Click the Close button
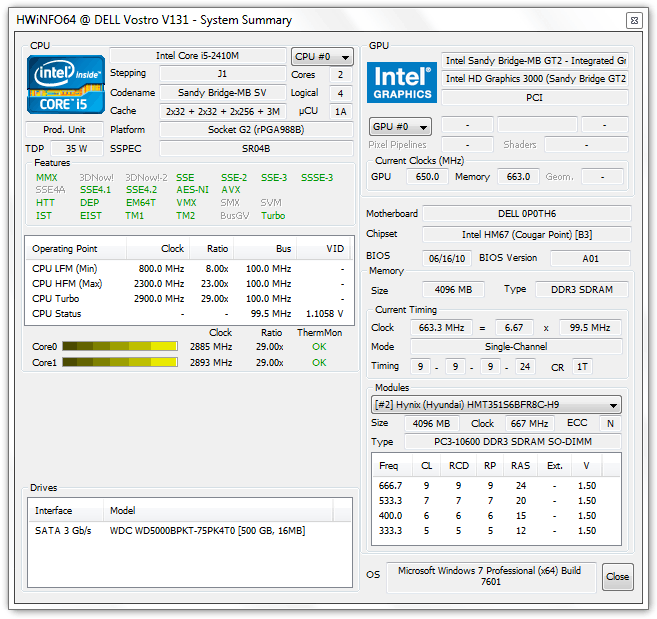The width and height of the screenshot is (657, 619). click(x=617, y=577)
